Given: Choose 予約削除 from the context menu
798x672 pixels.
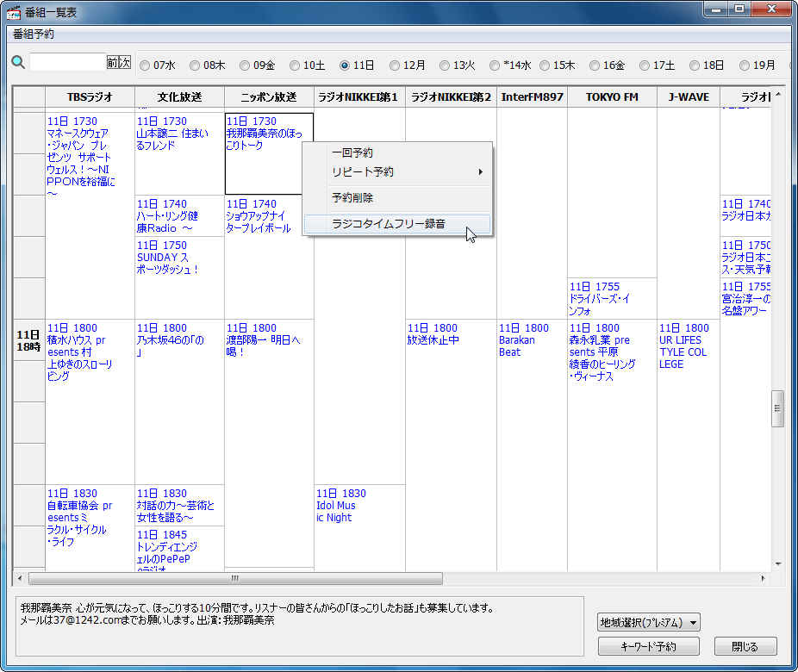Looking at the screenshot, I should pyautogui.click(x=398, y=198).
